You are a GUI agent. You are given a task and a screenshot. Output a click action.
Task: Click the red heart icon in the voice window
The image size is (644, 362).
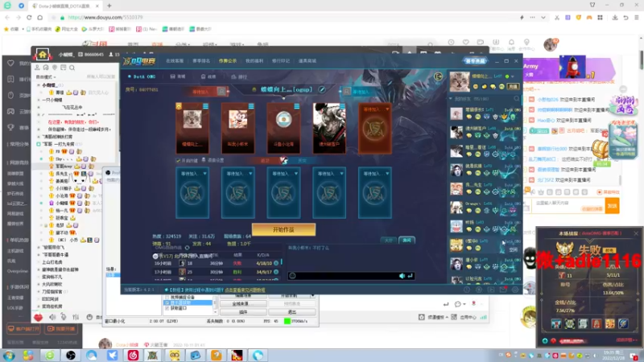pos(38,317)
